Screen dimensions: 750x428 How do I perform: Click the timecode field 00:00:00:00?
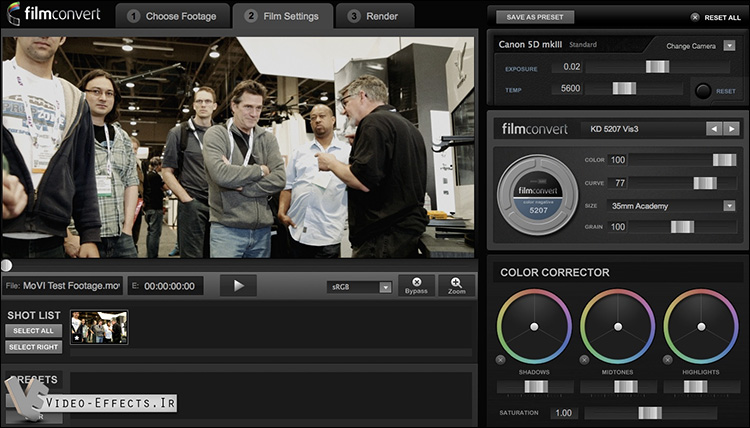pyautogui.click(x=165, y=286)
